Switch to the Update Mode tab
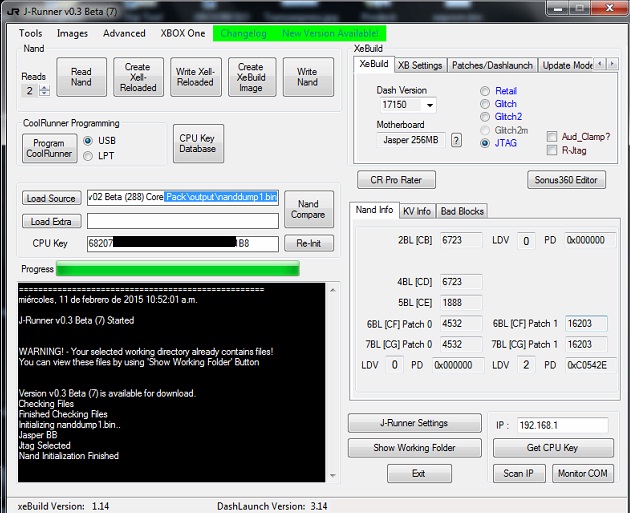The image size is (630, 513). click(567, 65)
